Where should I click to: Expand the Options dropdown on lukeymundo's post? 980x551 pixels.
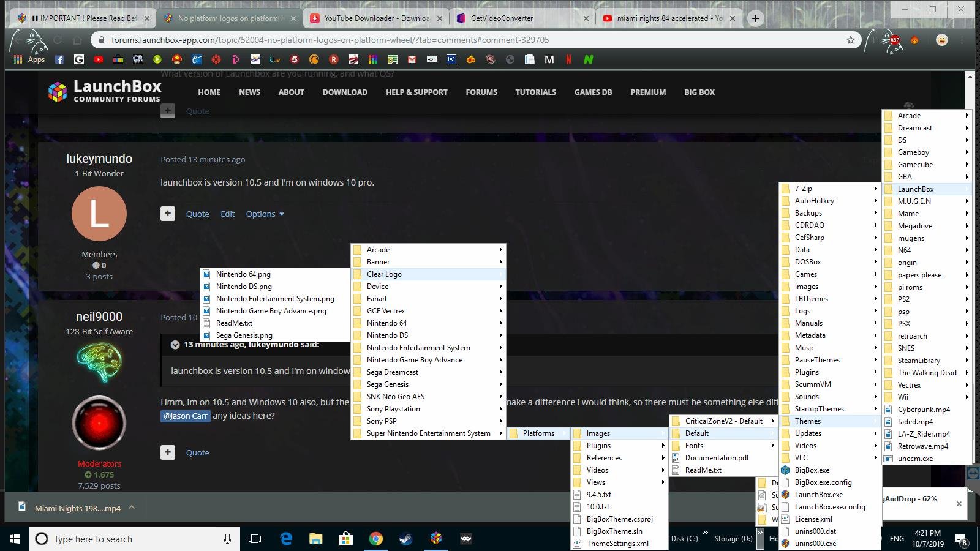[x=265, y=214]
